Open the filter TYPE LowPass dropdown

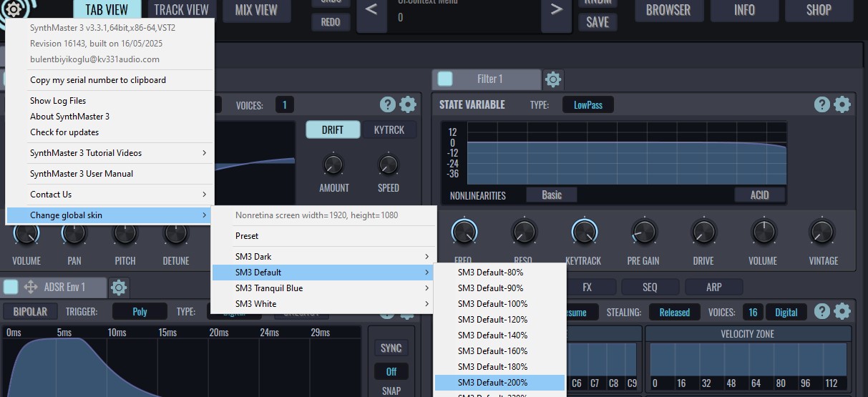coord(588,105)
